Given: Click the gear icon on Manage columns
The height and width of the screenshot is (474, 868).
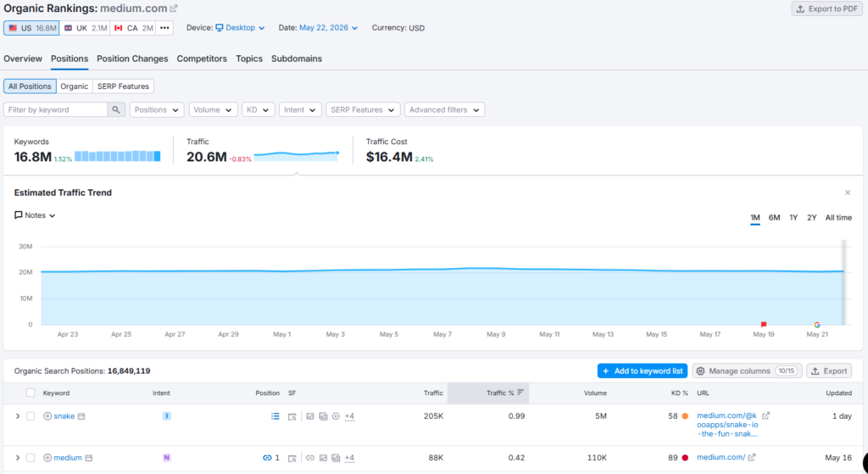Looking at the screenshot, I should 700,371.
